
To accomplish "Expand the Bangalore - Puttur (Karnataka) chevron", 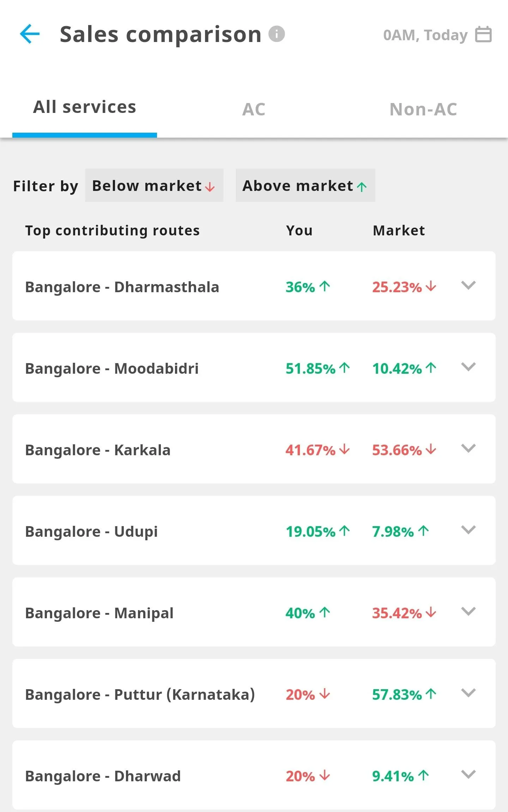I will 468,693.
